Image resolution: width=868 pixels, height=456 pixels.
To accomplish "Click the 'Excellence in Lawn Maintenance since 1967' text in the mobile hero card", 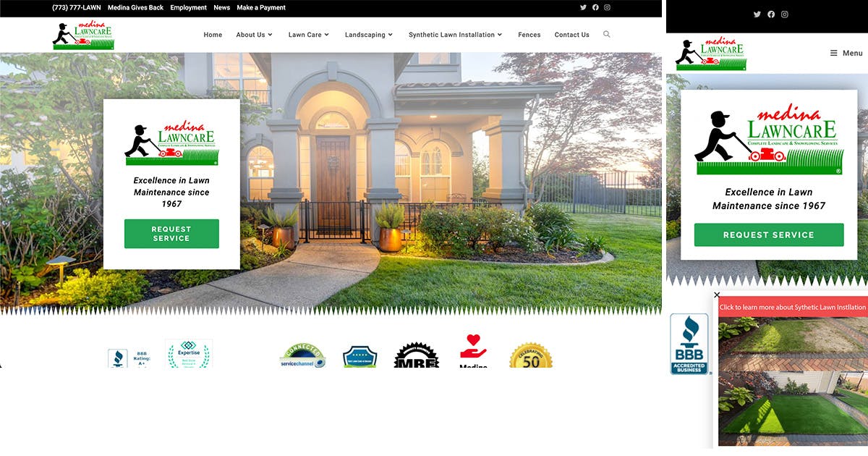I will (769, 199).
